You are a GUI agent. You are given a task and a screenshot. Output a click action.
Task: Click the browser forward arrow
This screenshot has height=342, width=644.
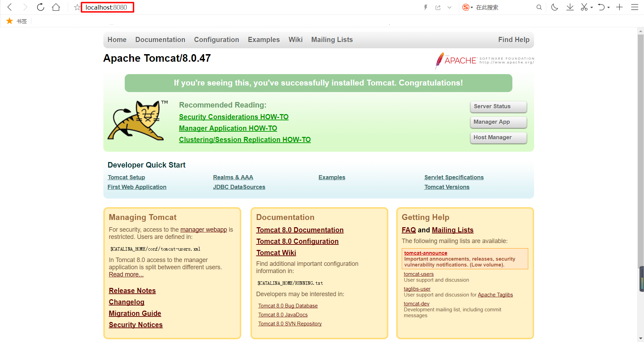pyautogui.click(x=25, y=7)
